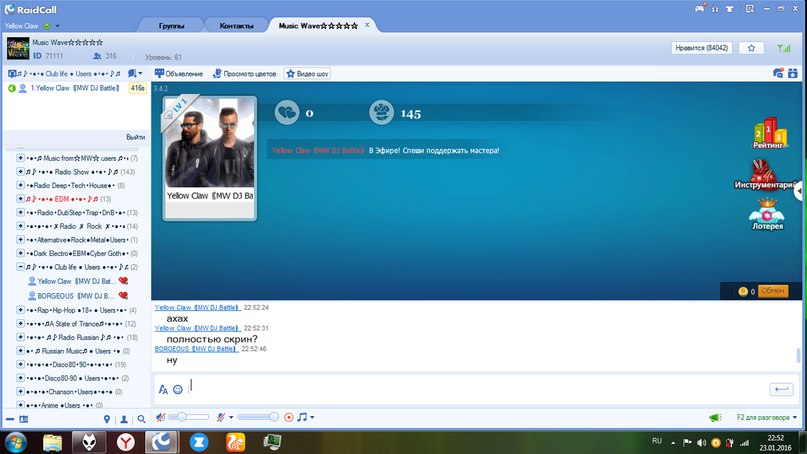Click the orange Обмен exchange button

click(x=773, y=291)
